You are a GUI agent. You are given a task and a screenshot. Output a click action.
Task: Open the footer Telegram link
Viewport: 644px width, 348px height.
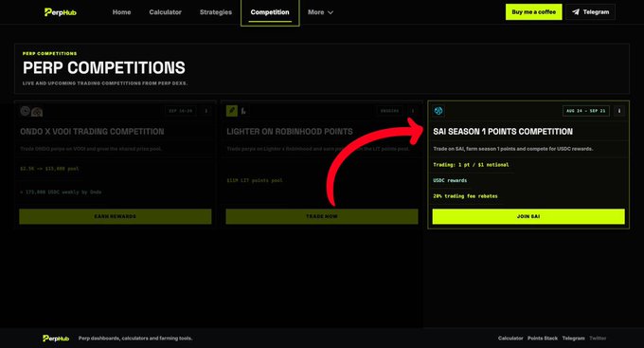click(573, 339)
